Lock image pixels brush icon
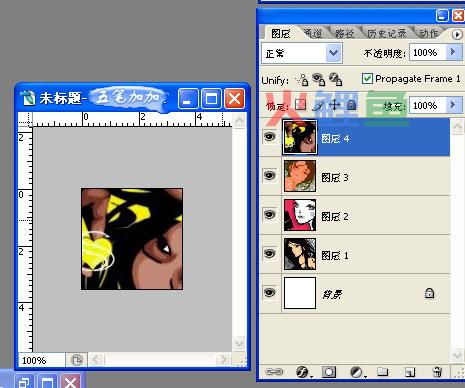This screenshot has height=388, width=465. pyautogui.click(x=318, y=105)
